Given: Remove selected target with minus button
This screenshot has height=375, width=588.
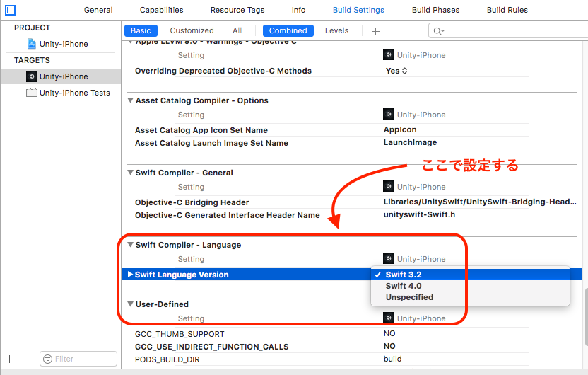Looking at the screenshot, I should 27,359.
